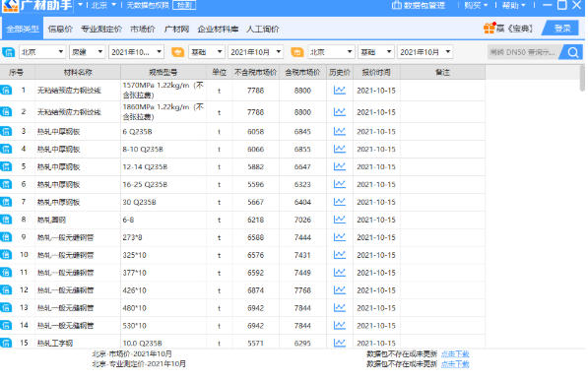Click the 报价时间 column header

(376, 72)
